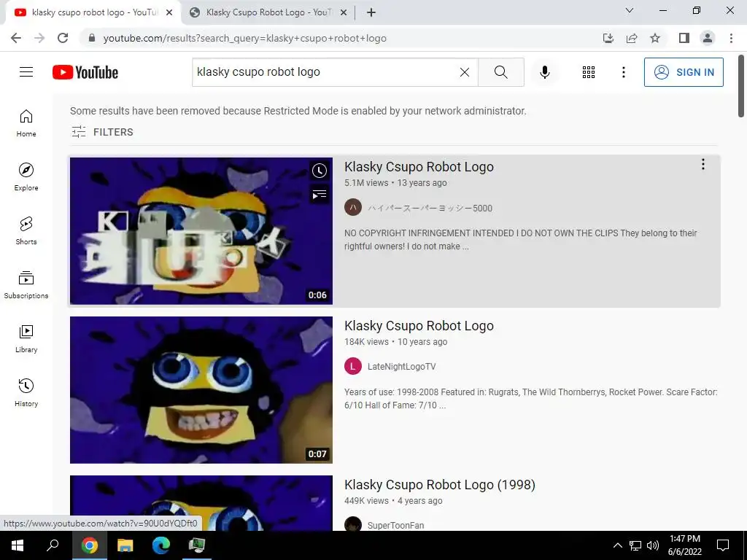Open the YouTube hamburger guide menu
The width and height of the screenshot is (747, 560).
(26, 72)
